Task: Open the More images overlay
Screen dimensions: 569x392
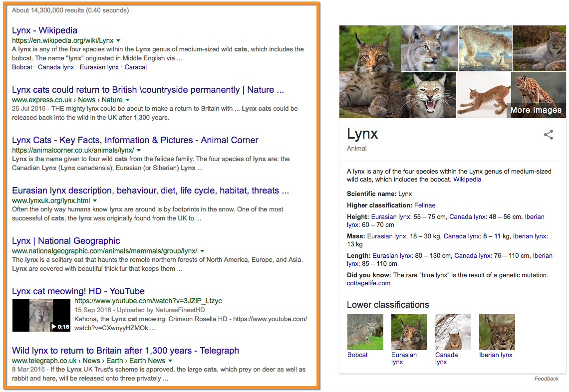Action: 535,110
